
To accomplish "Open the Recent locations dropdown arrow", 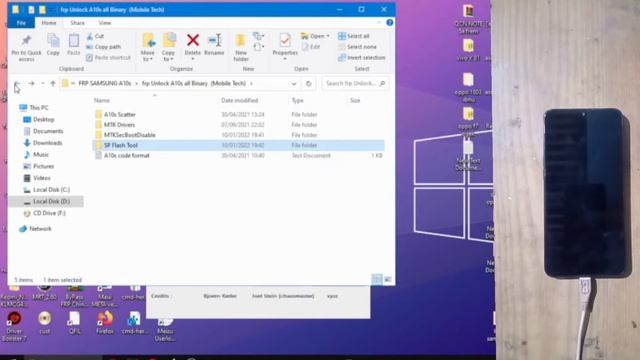I will (42, 83).
